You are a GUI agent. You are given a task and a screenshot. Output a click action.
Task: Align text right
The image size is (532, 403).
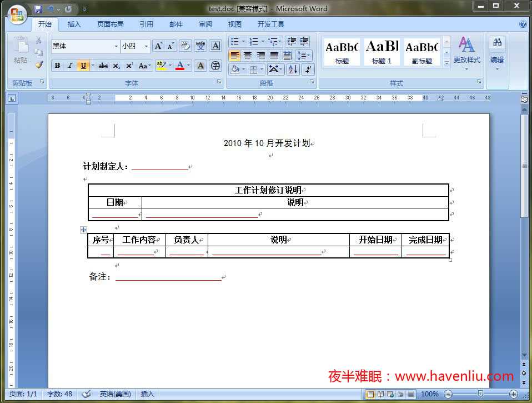(x=261, y=56)
